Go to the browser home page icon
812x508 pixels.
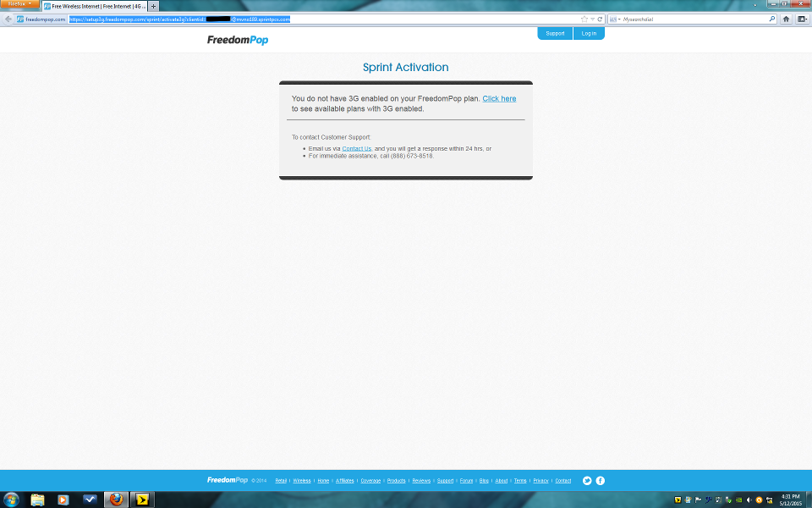[x=786, y=19]
